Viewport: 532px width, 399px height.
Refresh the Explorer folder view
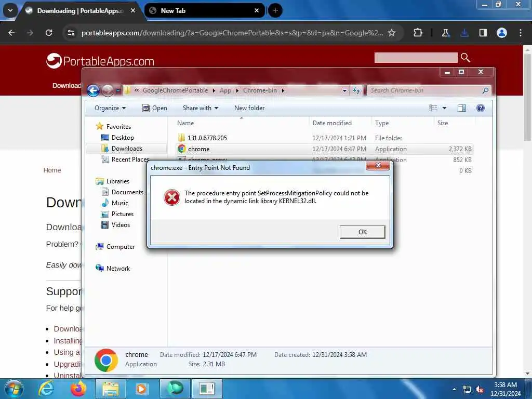(356, 90)
